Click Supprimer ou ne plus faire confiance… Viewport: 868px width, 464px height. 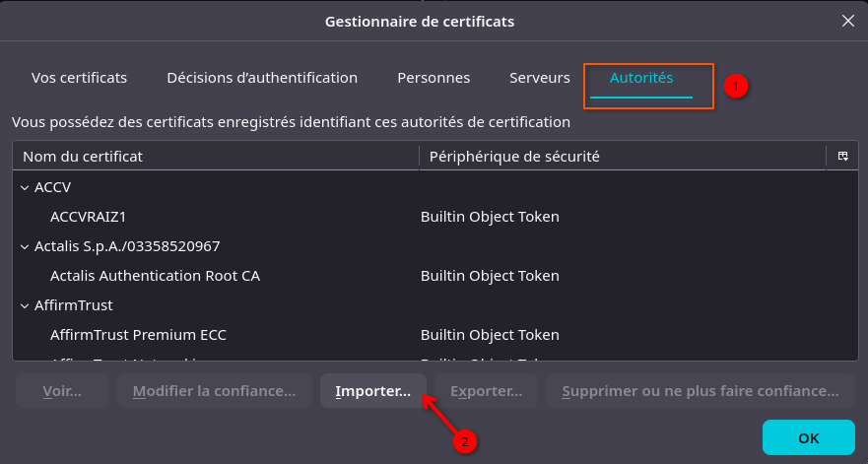coord(700,391)
